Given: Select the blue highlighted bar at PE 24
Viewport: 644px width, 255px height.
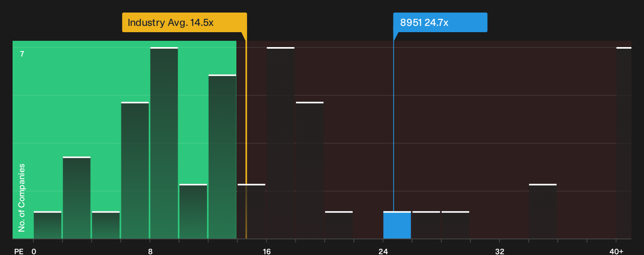Looking at the screenshot, I should tap(397, 225).
